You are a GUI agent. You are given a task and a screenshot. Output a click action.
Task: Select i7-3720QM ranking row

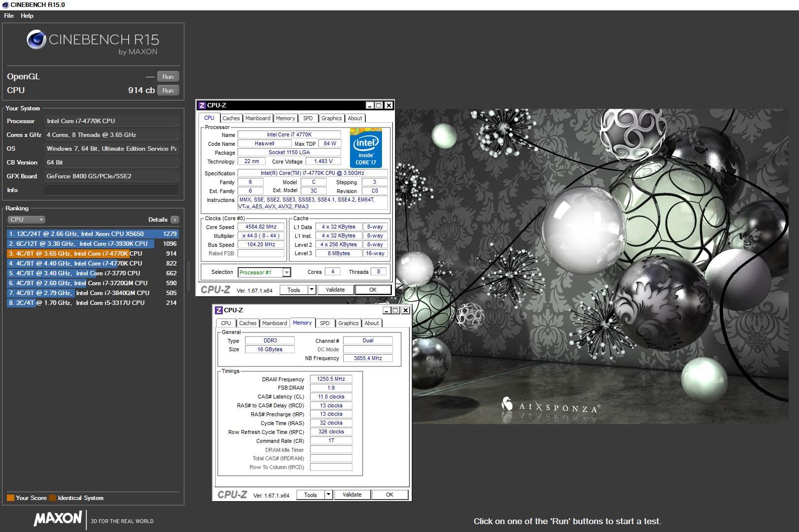(93, 283)
